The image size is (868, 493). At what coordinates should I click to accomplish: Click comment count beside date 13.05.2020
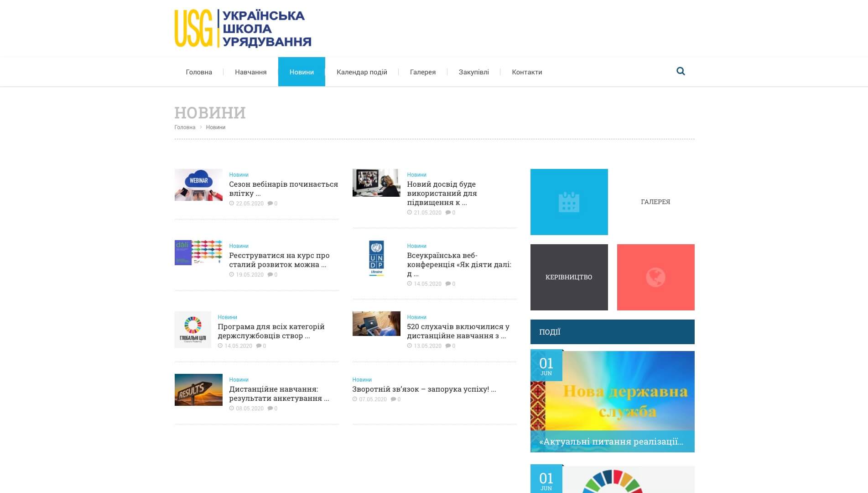[x=450, y=346]
